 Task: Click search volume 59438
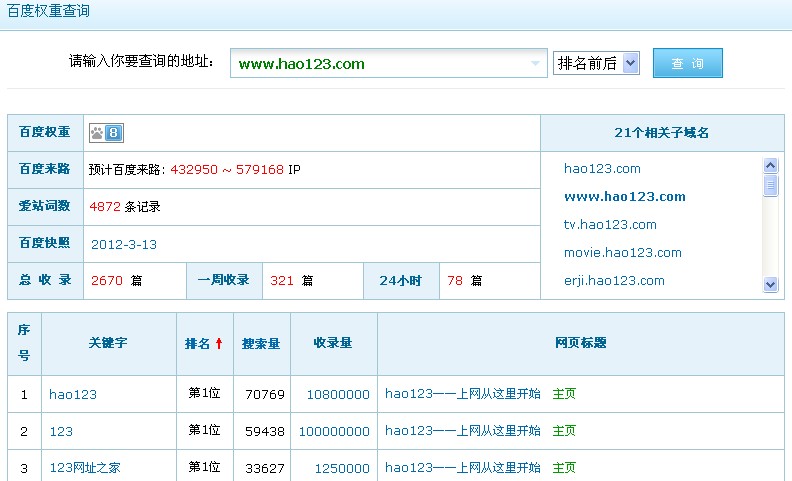265,431
